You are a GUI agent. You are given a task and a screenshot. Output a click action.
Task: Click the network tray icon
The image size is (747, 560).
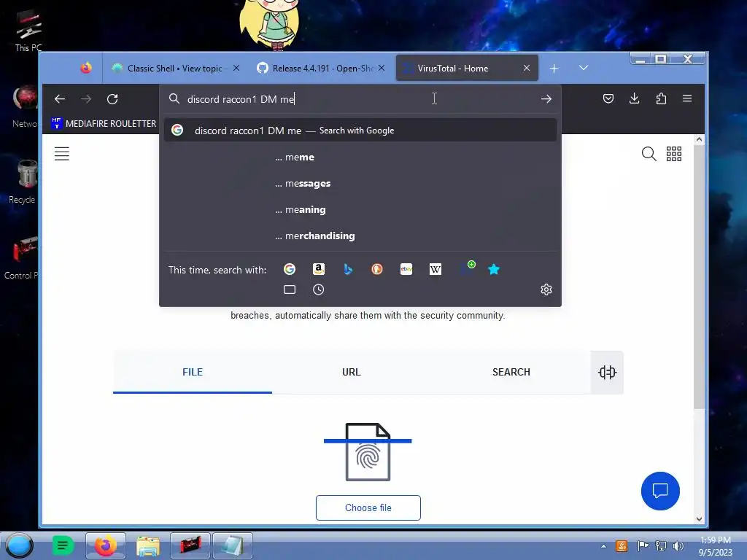(x=660, y=545)
